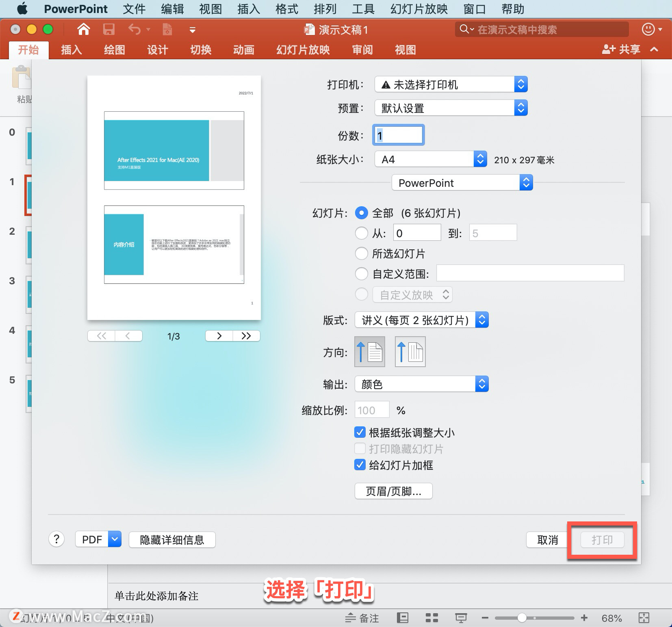Click the 页眉/页脚... button
This screenshot has width=672, height=627.
[x=393, y=491]
